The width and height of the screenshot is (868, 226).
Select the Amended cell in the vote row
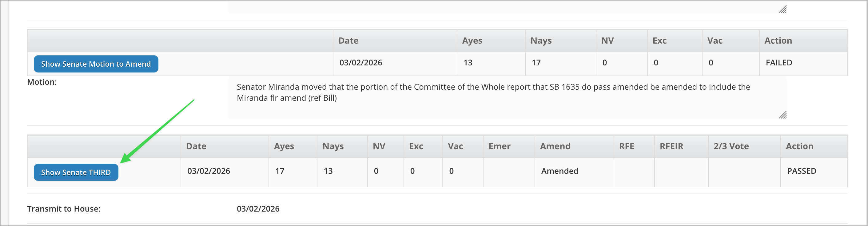[x=560, y=171]
